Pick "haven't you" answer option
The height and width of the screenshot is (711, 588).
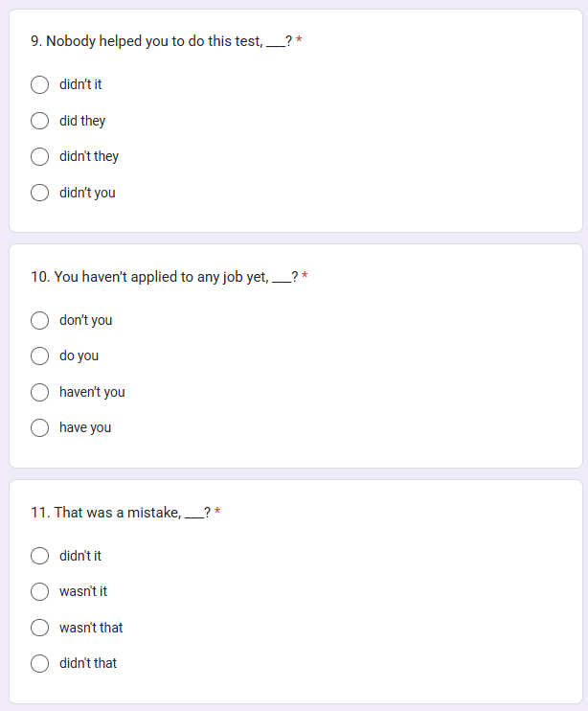(40, 392)
